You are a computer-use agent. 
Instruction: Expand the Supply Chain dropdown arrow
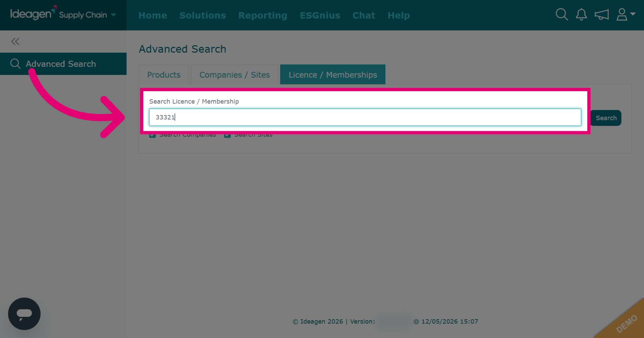coord(113,15)
